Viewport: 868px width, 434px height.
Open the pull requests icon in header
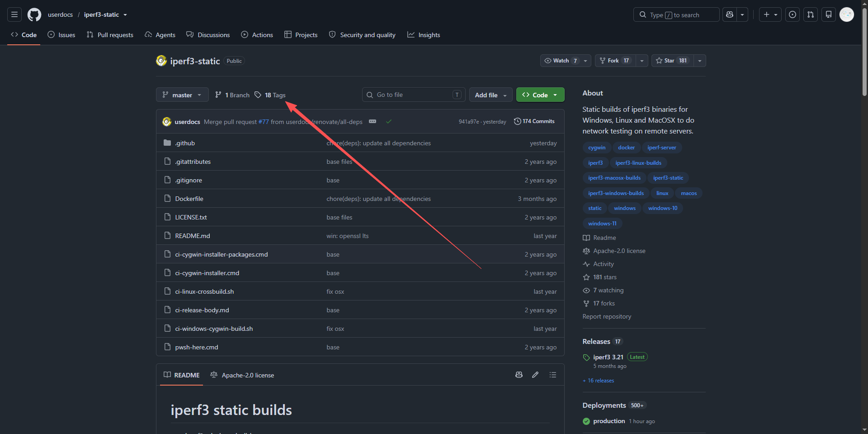pyautogui.click(x=811, y=14)
